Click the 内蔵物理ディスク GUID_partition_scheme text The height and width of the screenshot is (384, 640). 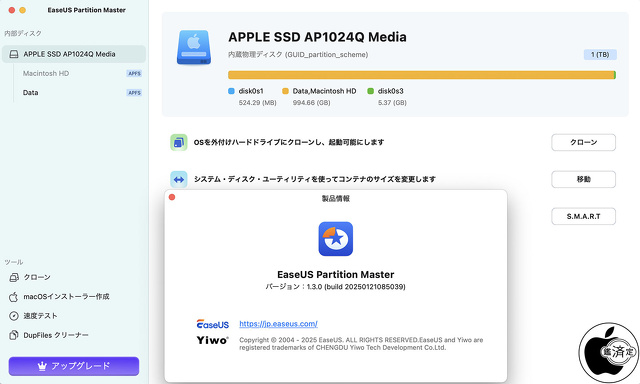[x=298, y=55]
